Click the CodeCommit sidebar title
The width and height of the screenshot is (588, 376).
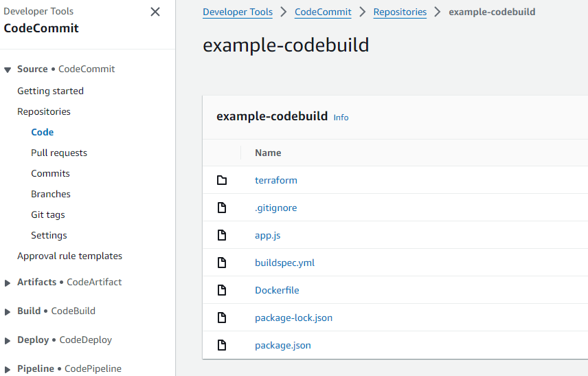click(41, 28)
